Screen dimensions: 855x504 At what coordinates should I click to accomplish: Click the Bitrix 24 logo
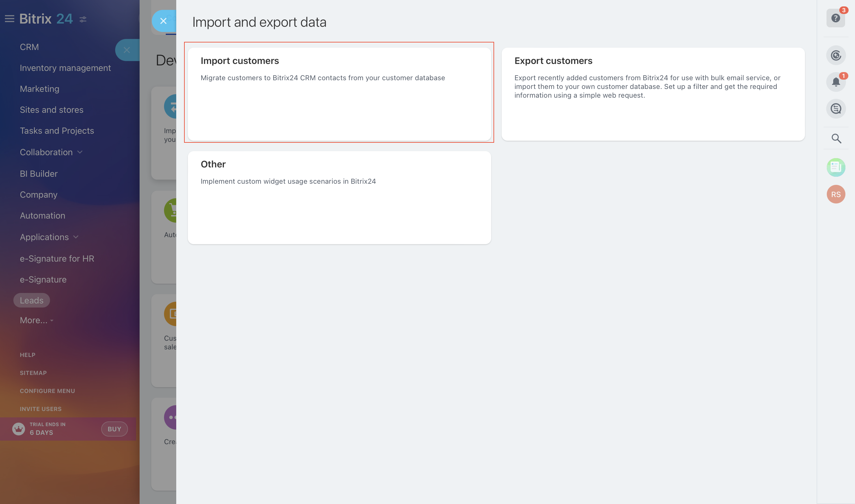coord(46,19)
